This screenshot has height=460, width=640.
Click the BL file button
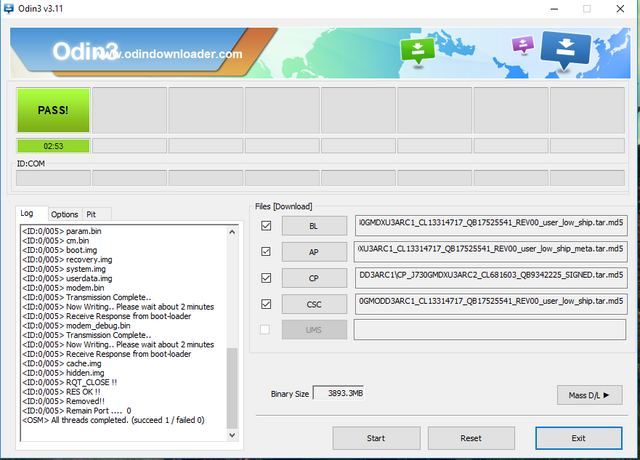[314, 226]
